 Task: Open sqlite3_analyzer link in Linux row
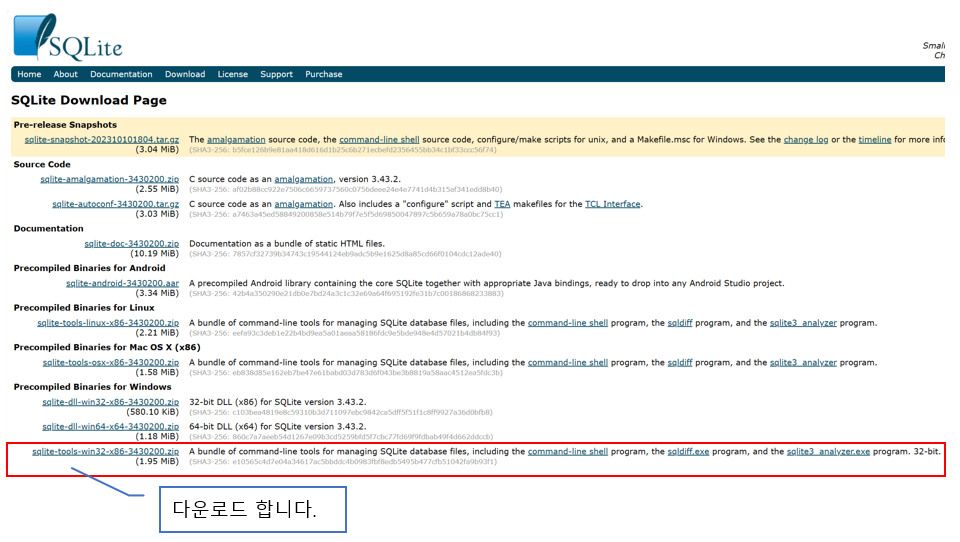[x=803, y=323]
